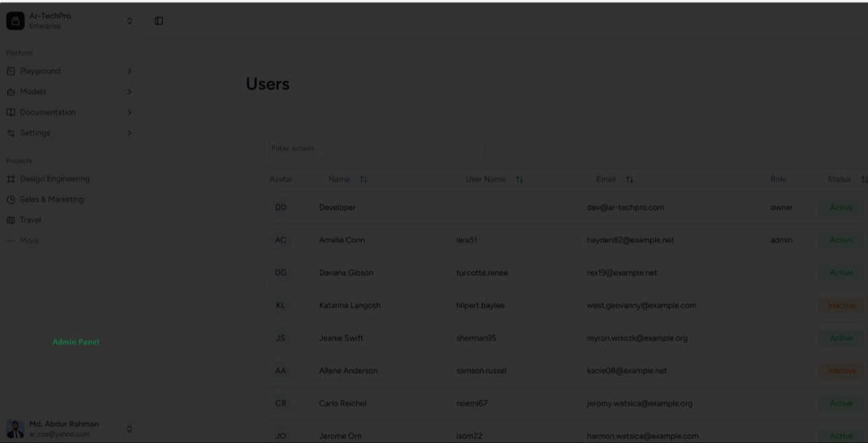Screen dimensions: 868x443
Task: Toggle the sidebar panel icon
Action: click(x=159, y=21)
